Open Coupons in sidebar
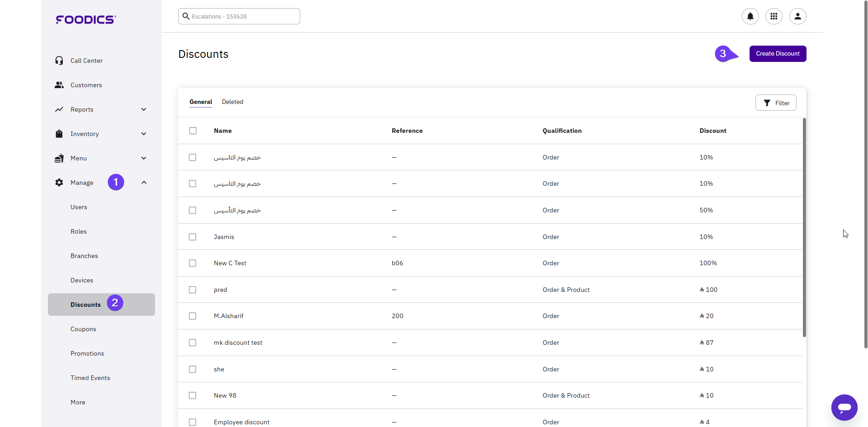Image resolution: width=868 pixels, height=427 pixels. pyautogui.click(x=83, y=329)
